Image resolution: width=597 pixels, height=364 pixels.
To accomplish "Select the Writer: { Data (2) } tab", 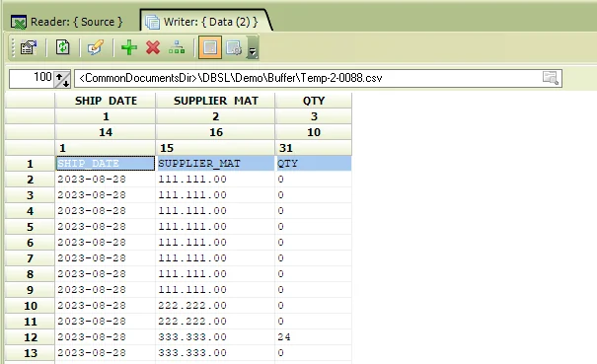I will point(206,22).
